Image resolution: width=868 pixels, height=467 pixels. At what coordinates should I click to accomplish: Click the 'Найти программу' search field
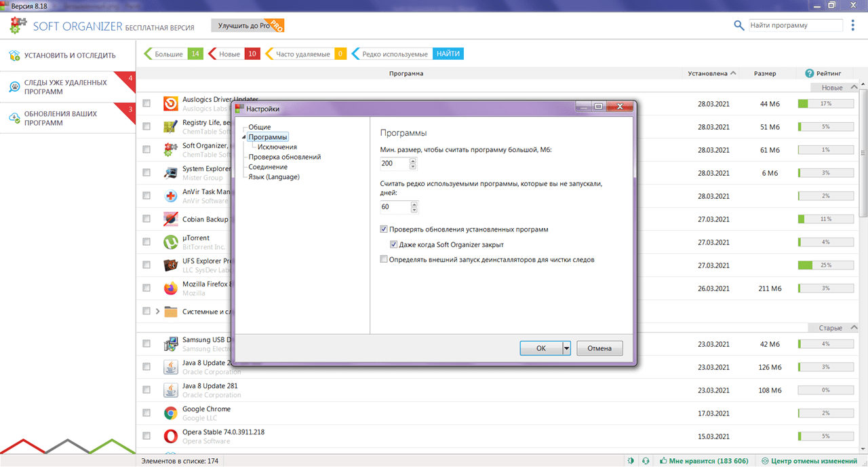pos(795,26)
